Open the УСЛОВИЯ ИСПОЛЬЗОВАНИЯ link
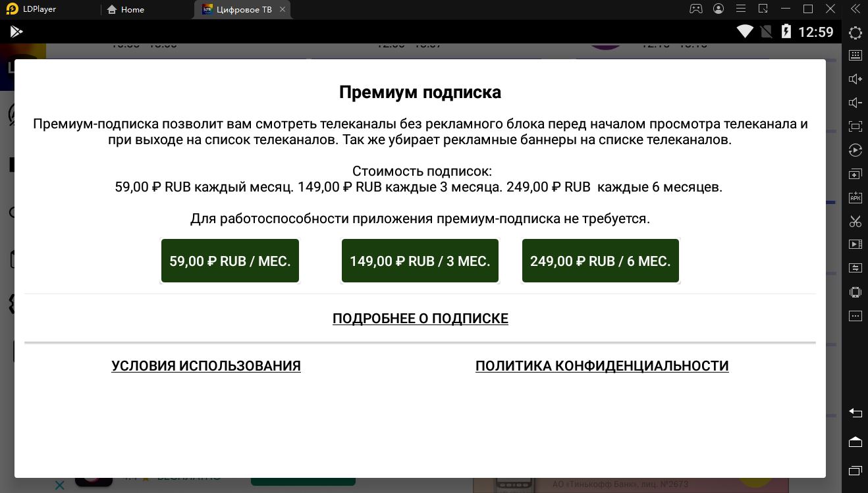The height and width of the screenshot is (493, 868). [206, 366]
